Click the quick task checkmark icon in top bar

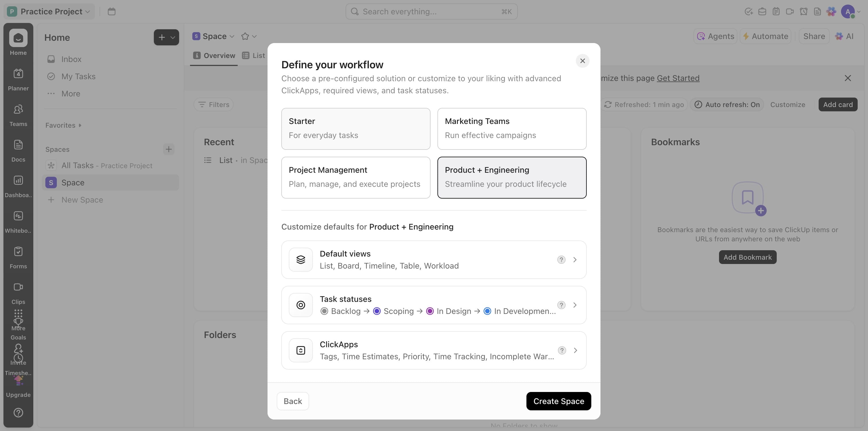(748, 11)
